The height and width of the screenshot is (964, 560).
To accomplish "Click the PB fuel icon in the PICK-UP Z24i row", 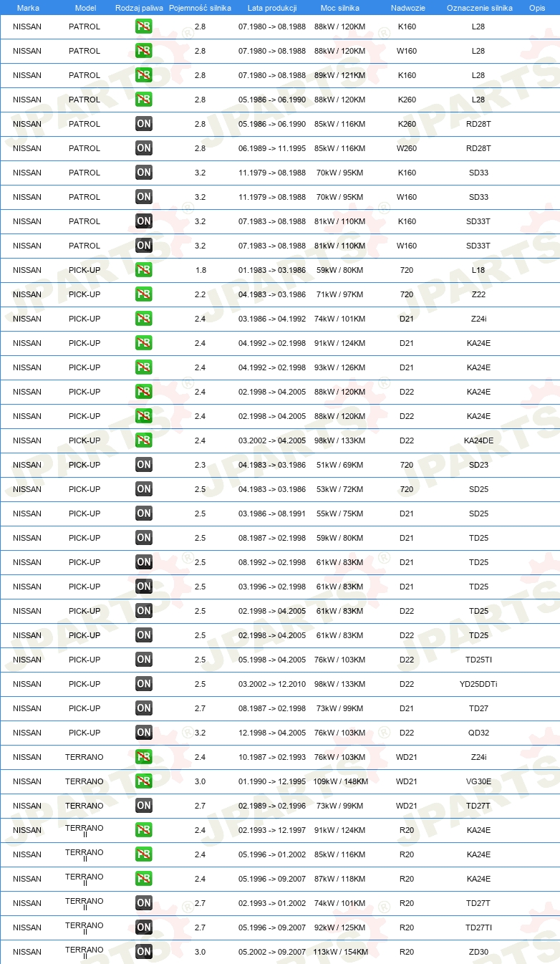I will [x=144, y=319].
